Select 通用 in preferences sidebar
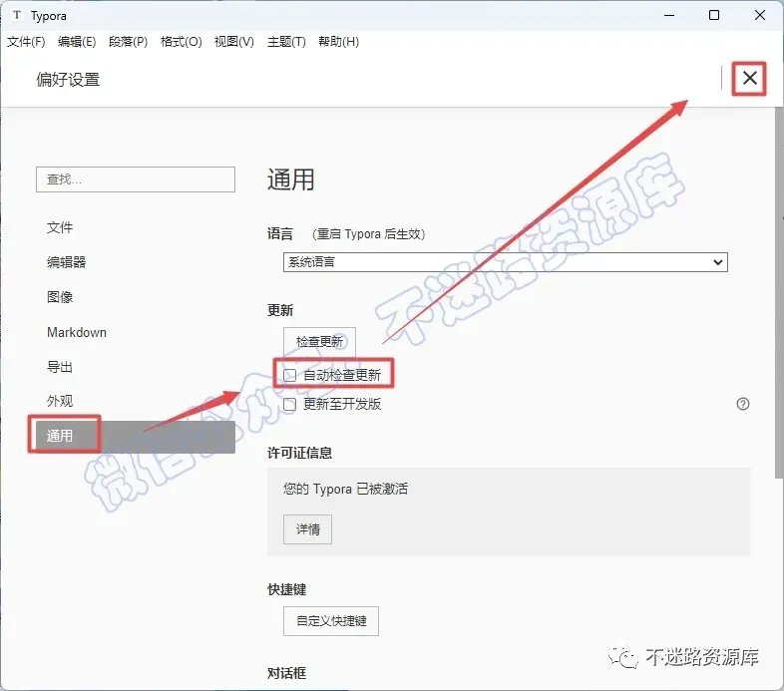The image size is (784, 691). point(135,436)
